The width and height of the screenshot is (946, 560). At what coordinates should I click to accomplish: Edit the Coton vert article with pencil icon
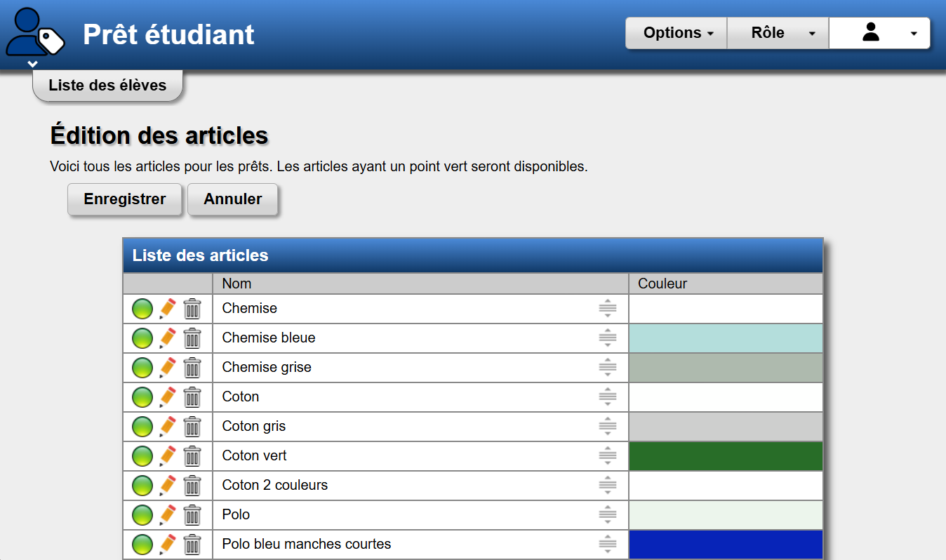point(167,456)
